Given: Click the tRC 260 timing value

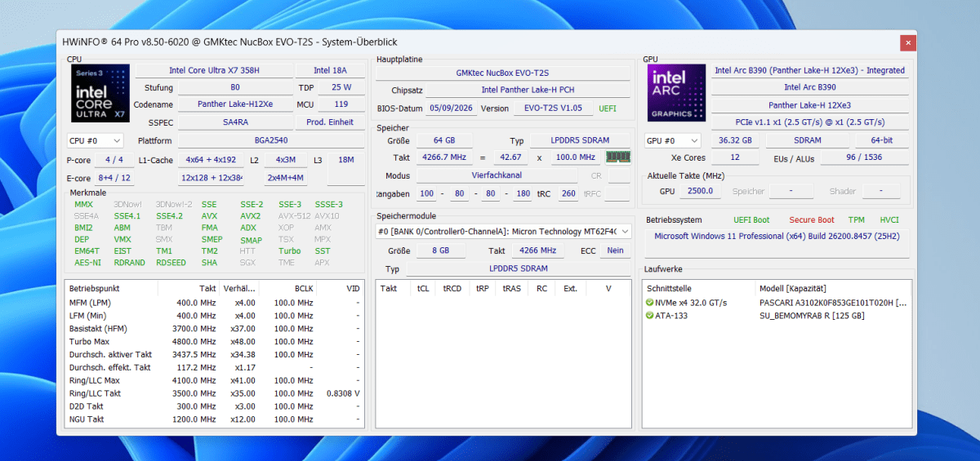Looking at the screenshot, I should (x=568, y=194).
